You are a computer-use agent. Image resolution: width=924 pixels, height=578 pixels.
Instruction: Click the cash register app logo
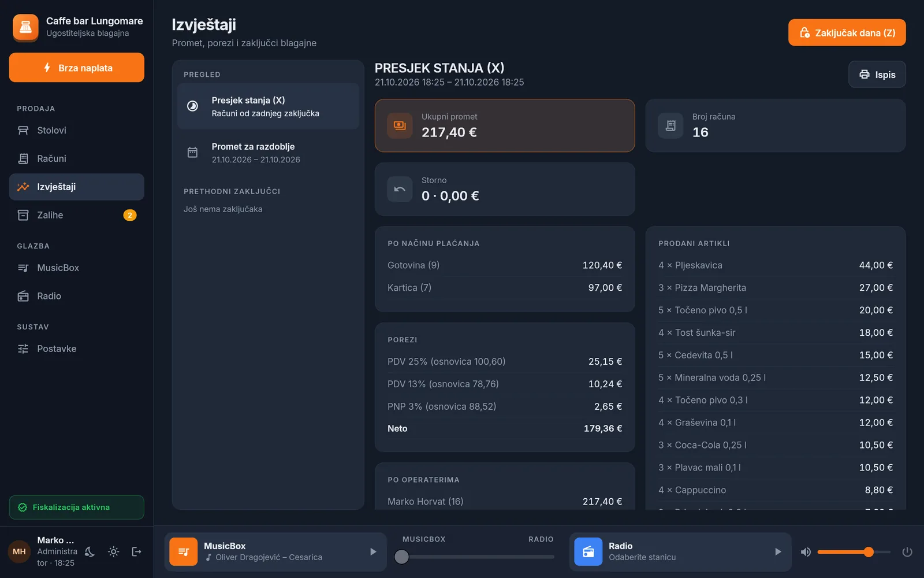[26, 27]
